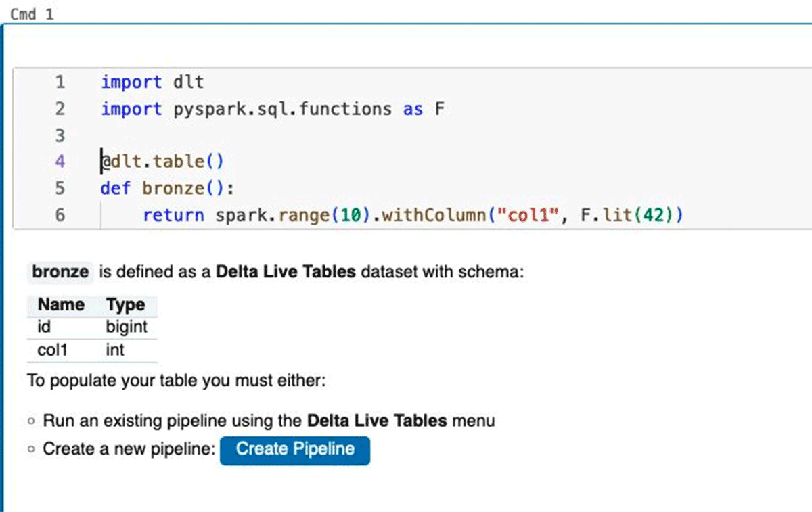Click the bronze badge in the output
The image size is (812, 512).
(x=60, y=273)
